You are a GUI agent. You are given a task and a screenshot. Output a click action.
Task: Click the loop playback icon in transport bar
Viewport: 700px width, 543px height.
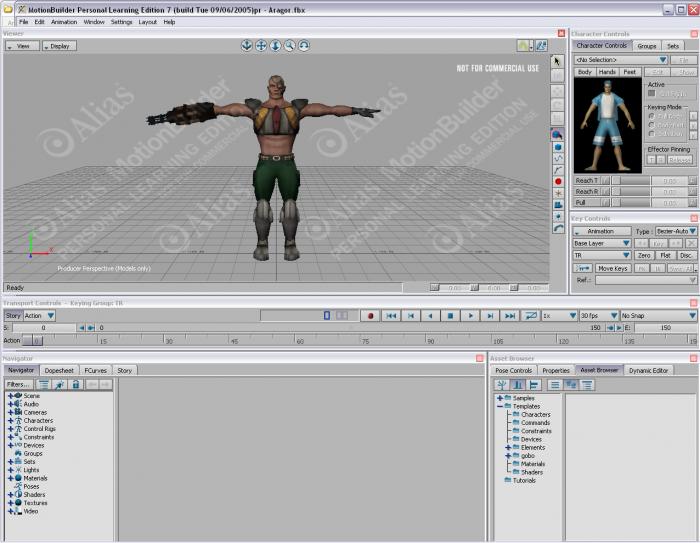tap(531, 316)
